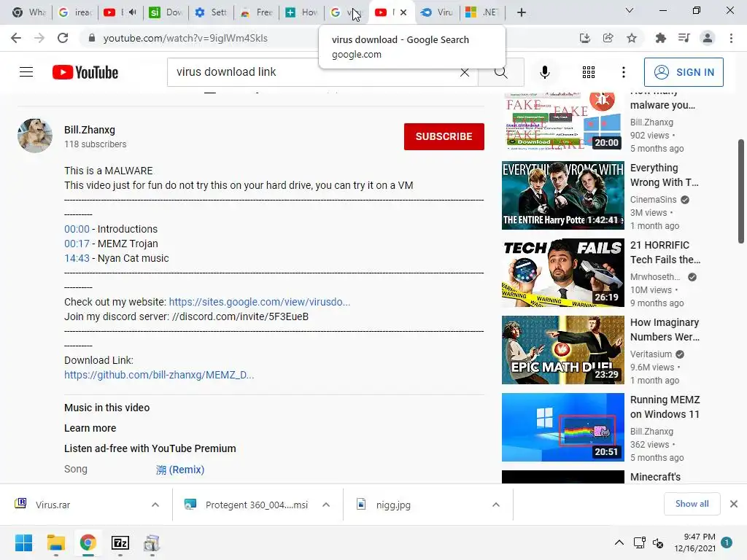Click the install app icon in address bar

[585, 38]
